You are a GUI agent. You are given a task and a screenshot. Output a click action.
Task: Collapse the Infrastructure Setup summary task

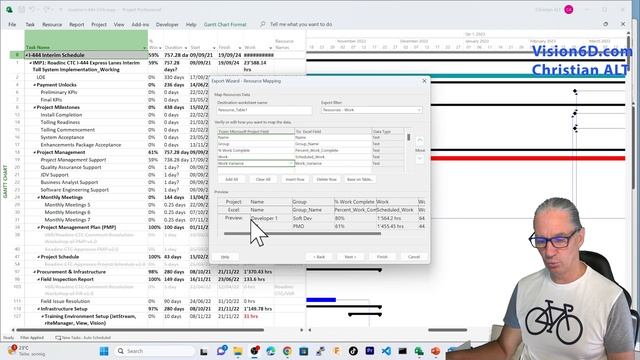click(39, 309)
